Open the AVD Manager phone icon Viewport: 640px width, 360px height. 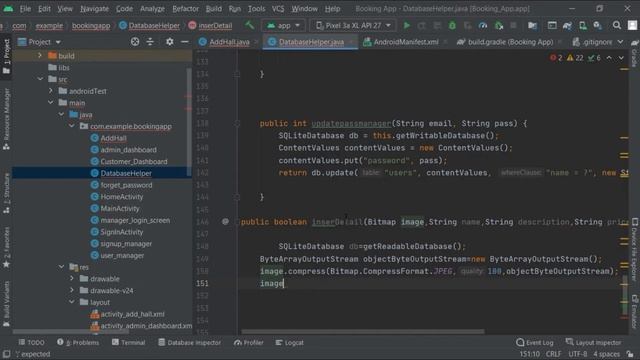tap(583, 25)
